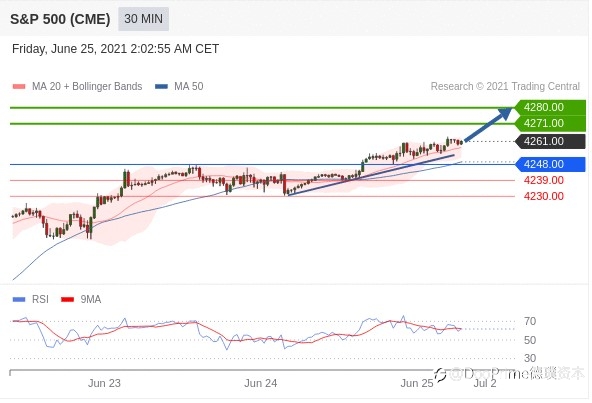The height and width of the screenshot is (403, 592).
Task: Click the Jun 24 date axis label
Action: tap(261, 383)
